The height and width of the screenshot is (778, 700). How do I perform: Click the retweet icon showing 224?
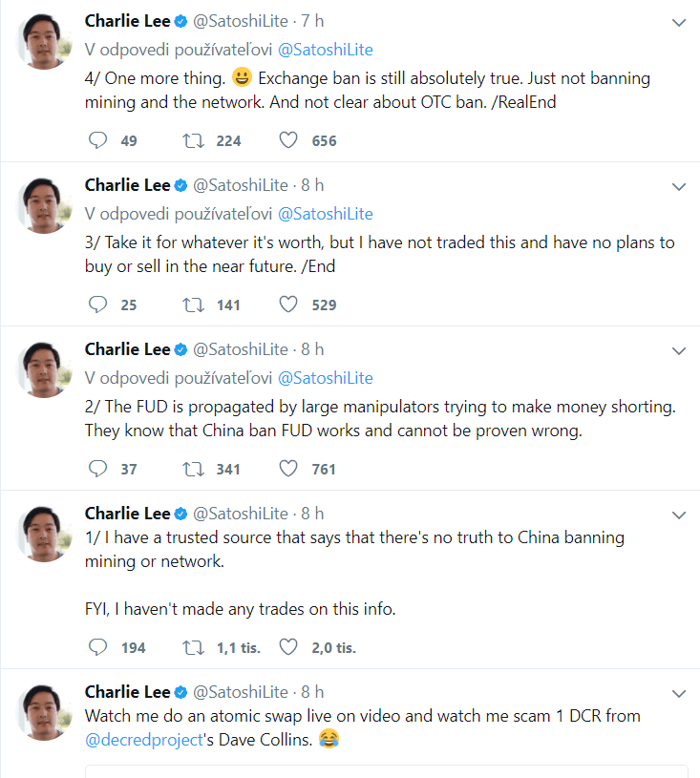point(196,140)
